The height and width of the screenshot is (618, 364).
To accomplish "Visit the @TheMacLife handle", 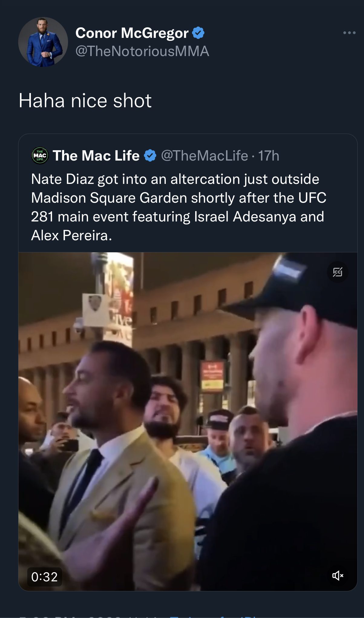I will pyautogui.click(x=205, y=156).
